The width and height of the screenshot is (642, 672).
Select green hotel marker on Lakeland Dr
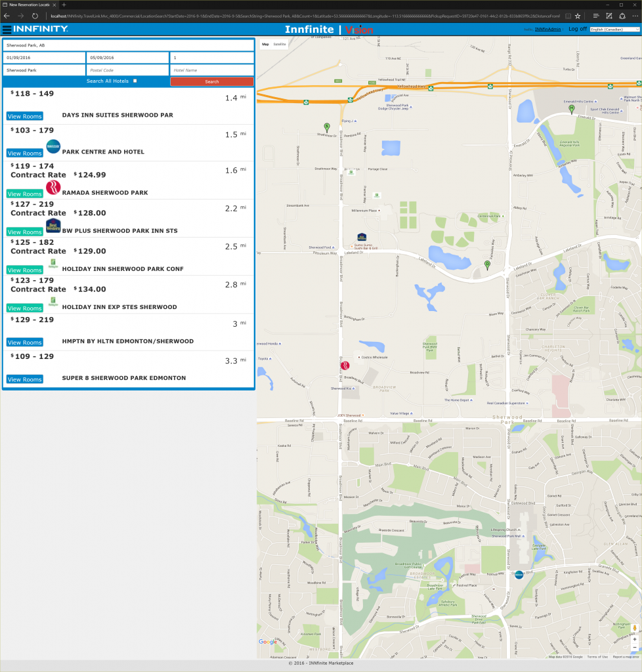487,265
